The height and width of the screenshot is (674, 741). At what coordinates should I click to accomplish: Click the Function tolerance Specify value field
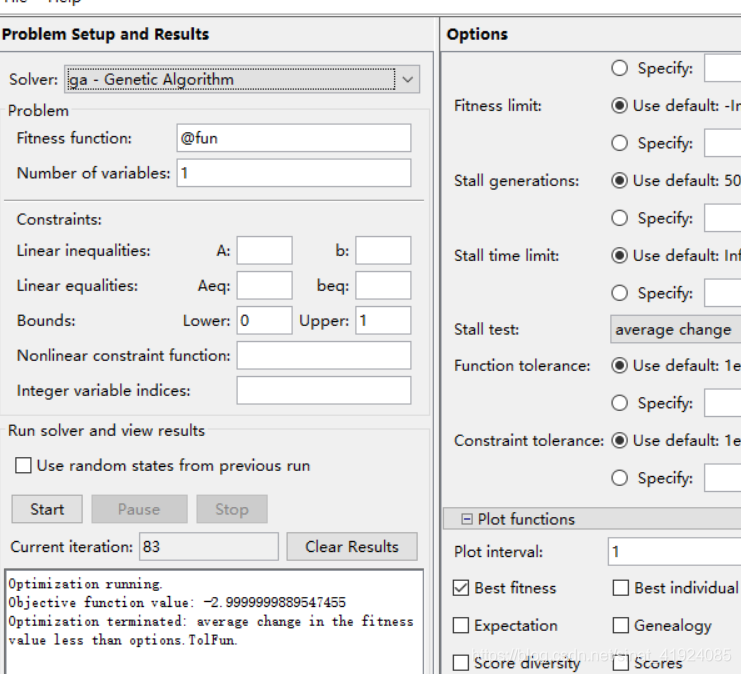point(723,403)
